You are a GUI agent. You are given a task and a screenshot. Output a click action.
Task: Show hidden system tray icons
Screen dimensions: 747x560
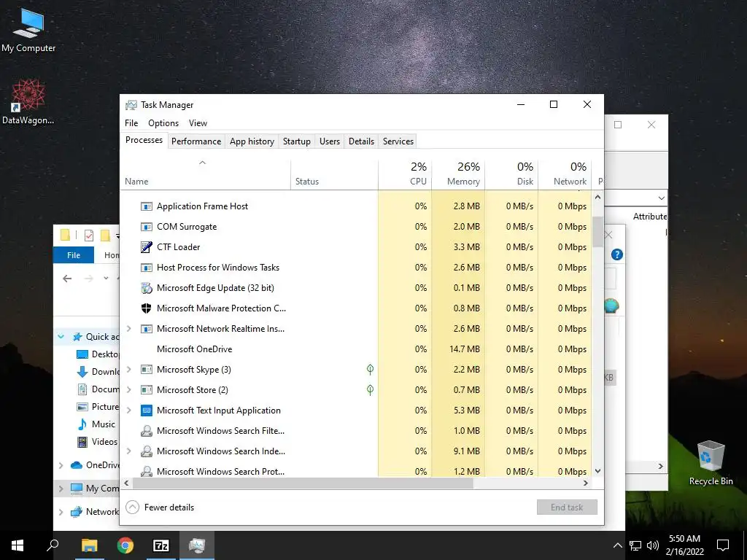617,545
